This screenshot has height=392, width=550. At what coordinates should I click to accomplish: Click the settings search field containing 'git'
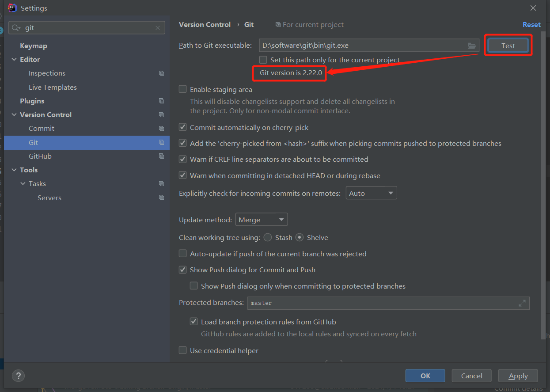coord(87,28)
